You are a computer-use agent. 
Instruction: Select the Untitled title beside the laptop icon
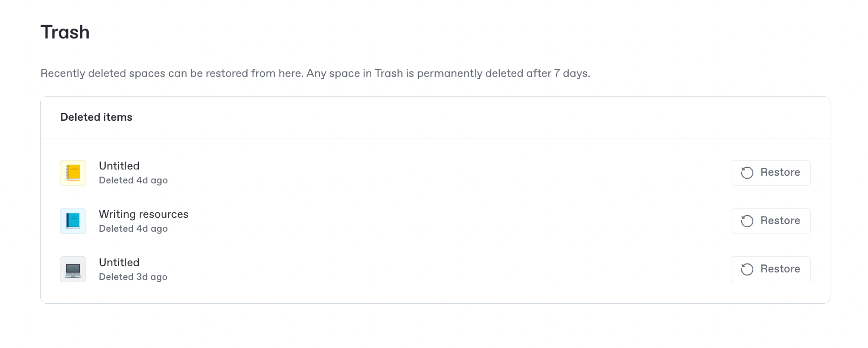pyautogui.click(x=119, y=263)
